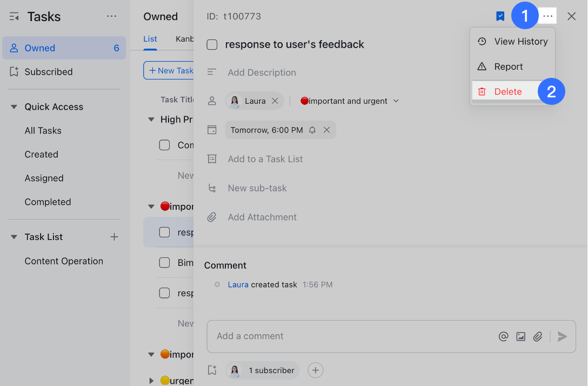
Task: Click the reminder bell on the due date chip
Action: 312,130
